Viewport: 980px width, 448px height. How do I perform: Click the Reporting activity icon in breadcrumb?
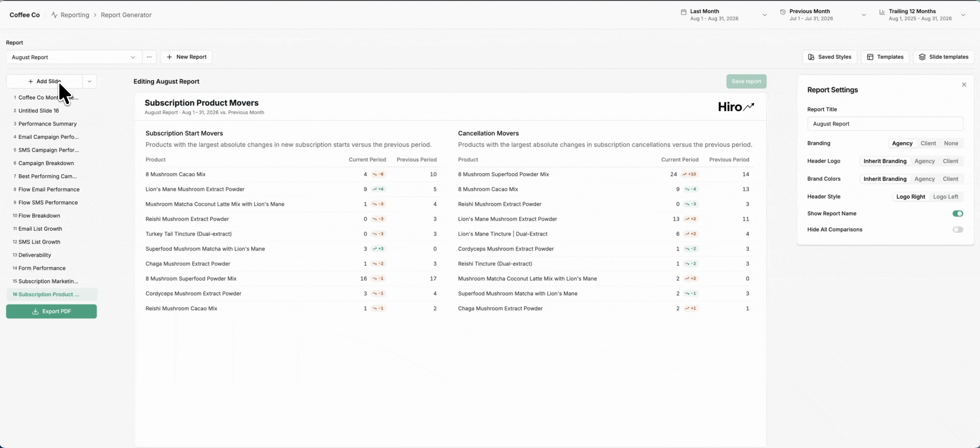point(54,15)
